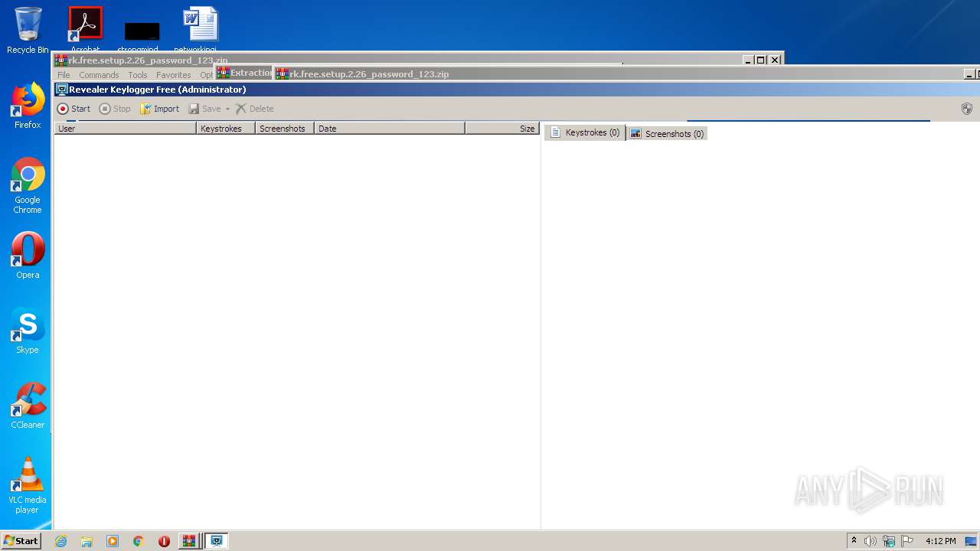Open the Tools menu in WinRAR window
Viewport: 980px width, 551px height.
point(138,75)
